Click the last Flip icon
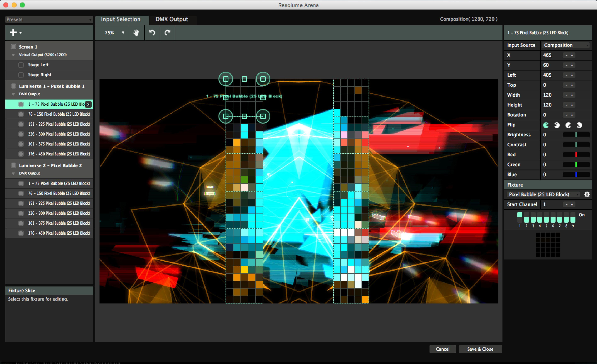Screen dimensions: 597x364 pos(579,125)
